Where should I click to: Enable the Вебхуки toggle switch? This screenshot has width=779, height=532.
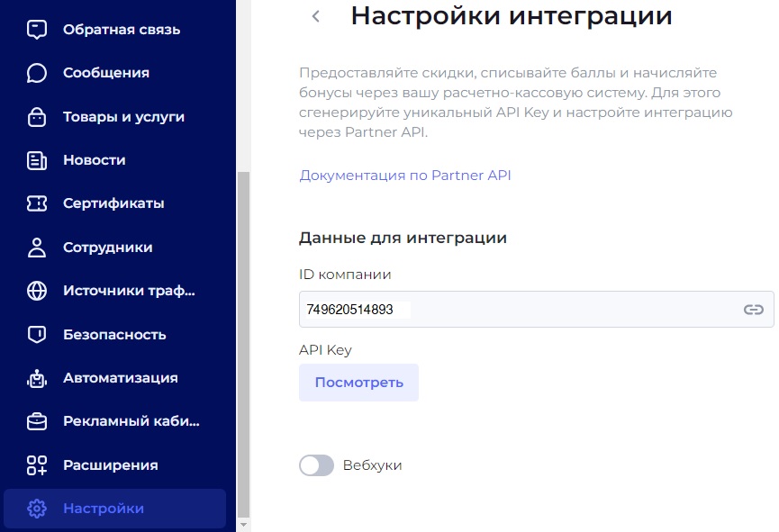[316, 465]
